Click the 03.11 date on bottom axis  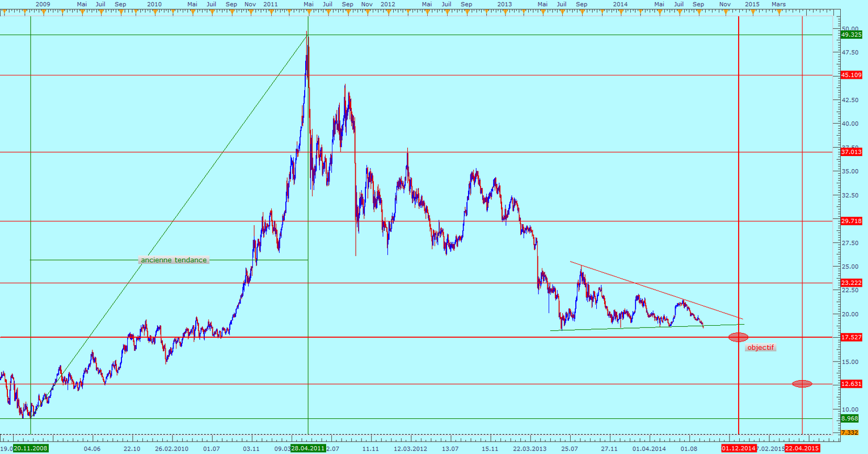coord(251,449)
